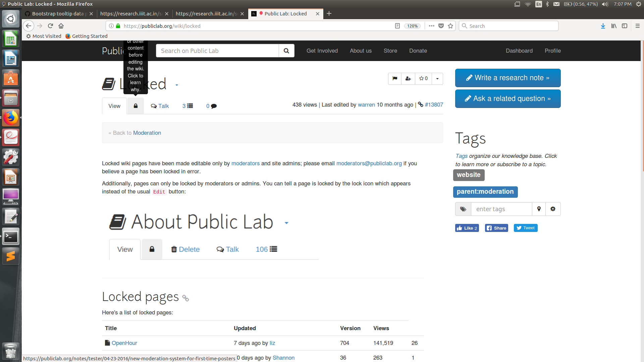The width and height of the screenshot is (644, 362).
Task: Select the Bootstrap tooltip browser tab
Action: [58, 13]
